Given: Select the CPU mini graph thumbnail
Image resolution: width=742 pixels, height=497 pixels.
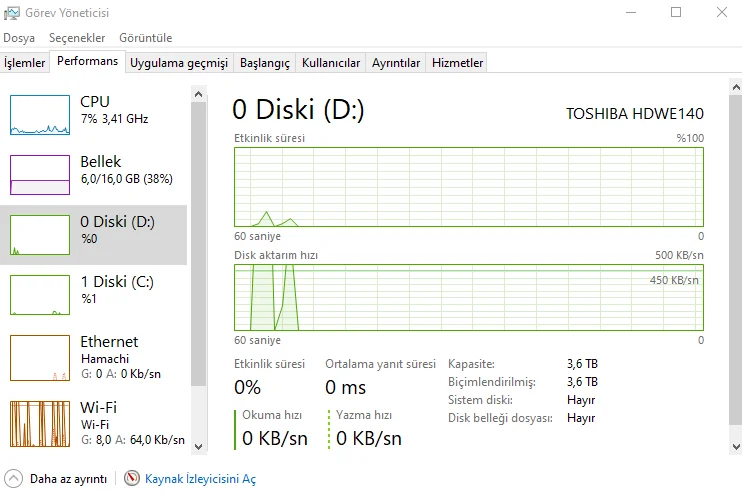Looking at the screenshot, I should point(40,115).
